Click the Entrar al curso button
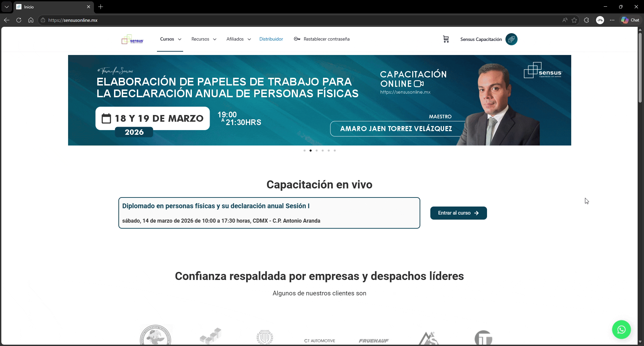Image resolution: width=644 pixels, height=346 pixels. pyautogui.click(x=458, y=213)
